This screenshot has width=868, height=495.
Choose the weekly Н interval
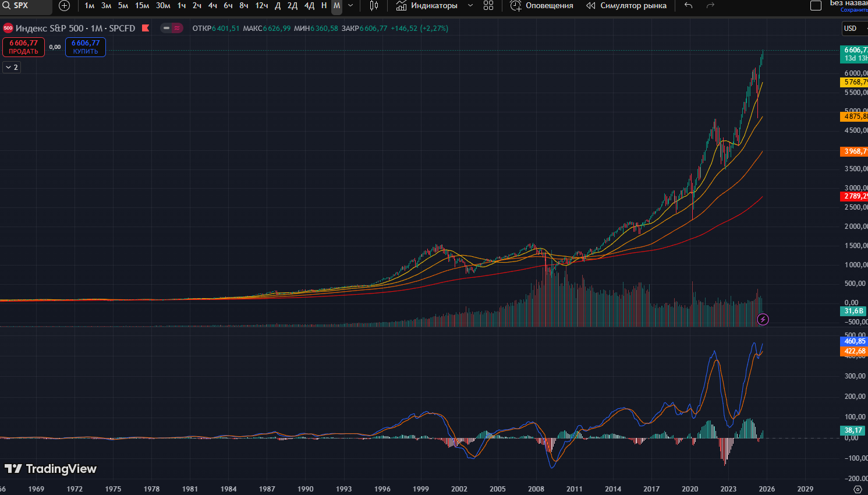coord(324,6)
